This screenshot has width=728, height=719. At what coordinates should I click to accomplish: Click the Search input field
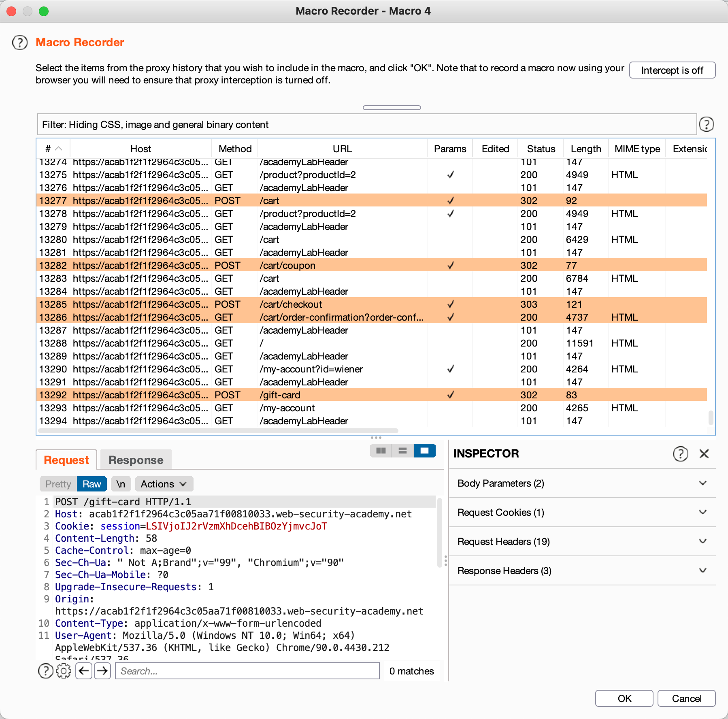tap(247, 671)
